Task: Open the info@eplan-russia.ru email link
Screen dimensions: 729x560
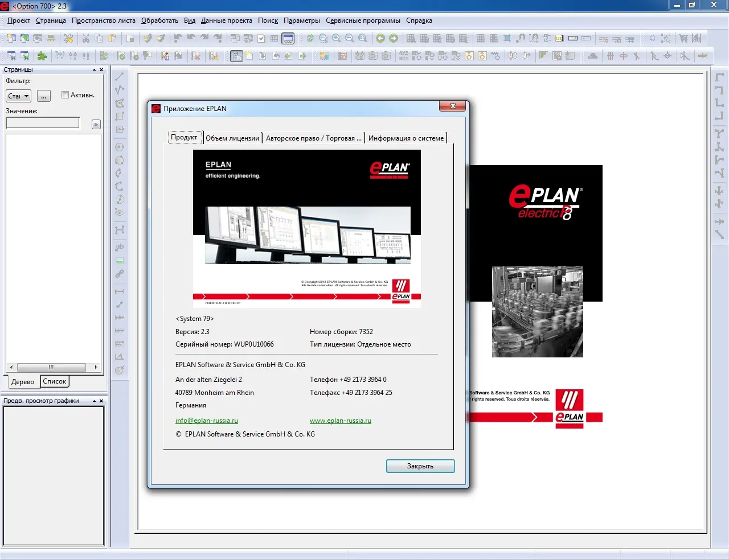Action: coord(207,421)
